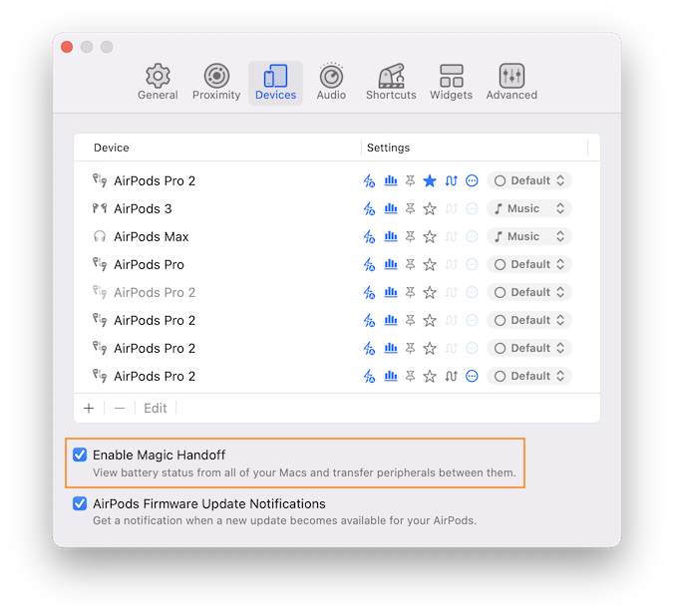673x616 pixels.
Task: Unfavorite the device with the filled blue star
Action: (x=430, y=181)
